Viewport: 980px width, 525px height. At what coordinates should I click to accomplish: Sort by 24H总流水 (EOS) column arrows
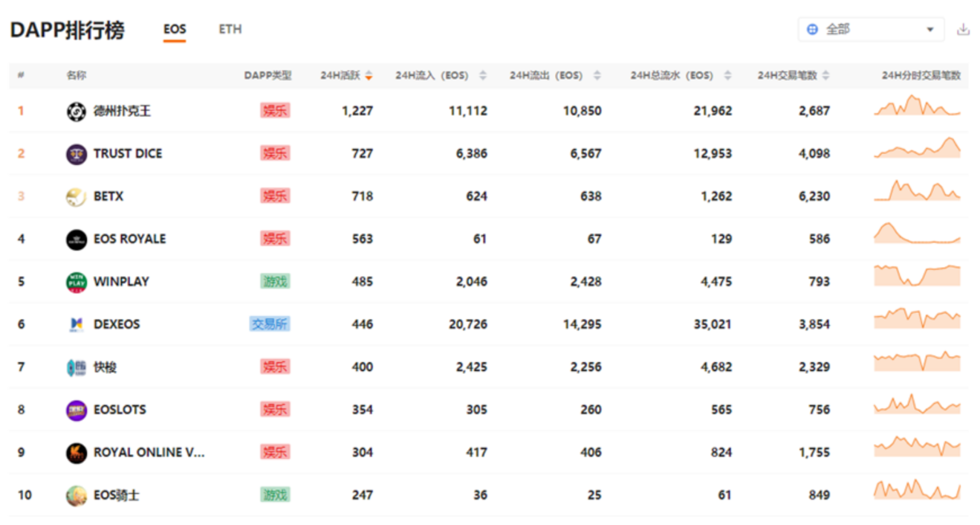727,75
